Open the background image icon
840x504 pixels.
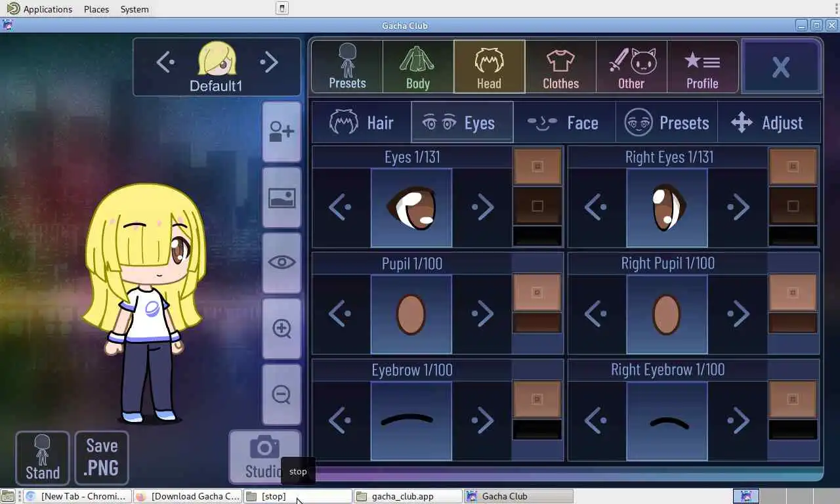point(282,198)
